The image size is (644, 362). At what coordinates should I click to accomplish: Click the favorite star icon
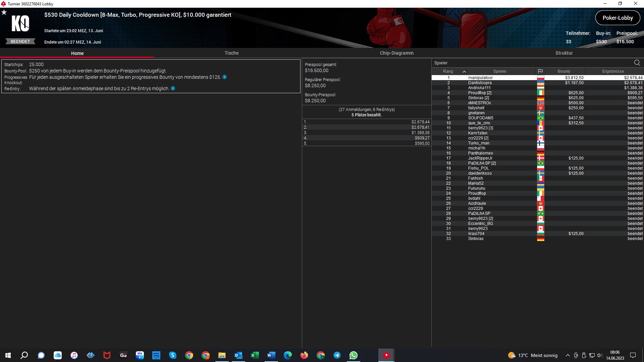pos(4,12)
